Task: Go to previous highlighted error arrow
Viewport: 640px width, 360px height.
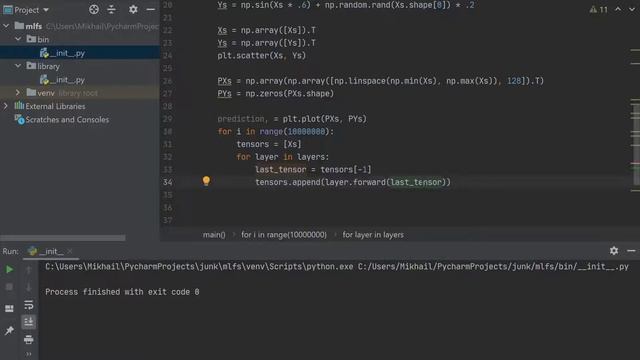Action: 618,9
